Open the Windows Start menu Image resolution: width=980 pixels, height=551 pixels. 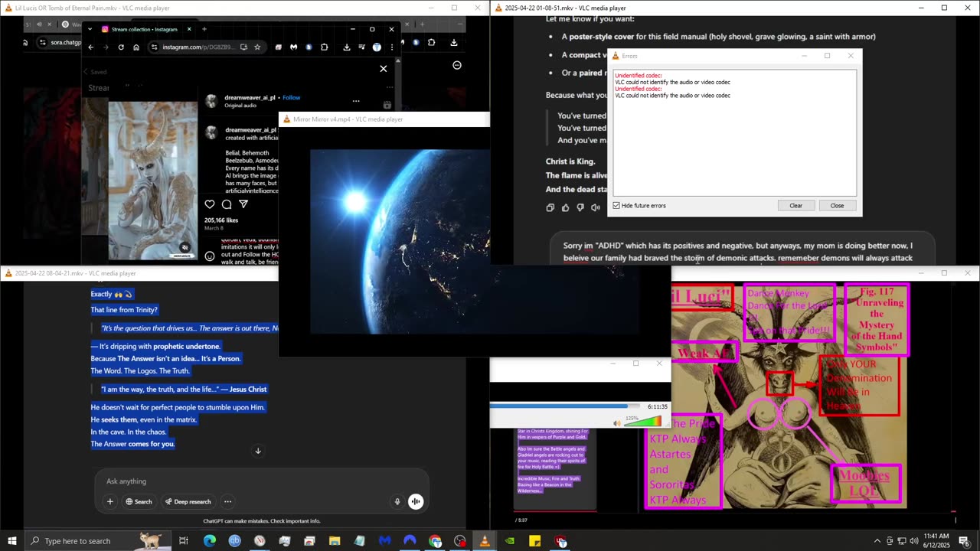click(x=11, y=541)
